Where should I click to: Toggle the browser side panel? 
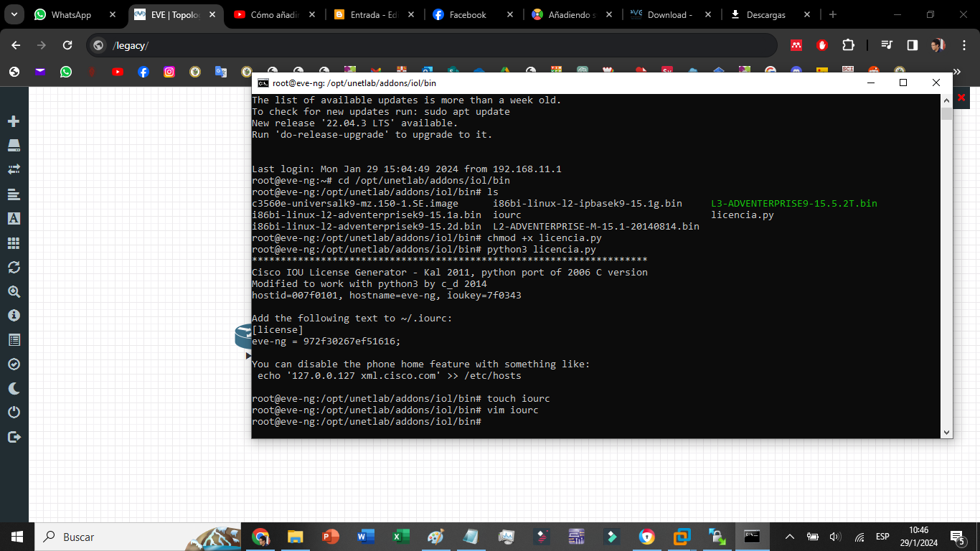[912, 45]
